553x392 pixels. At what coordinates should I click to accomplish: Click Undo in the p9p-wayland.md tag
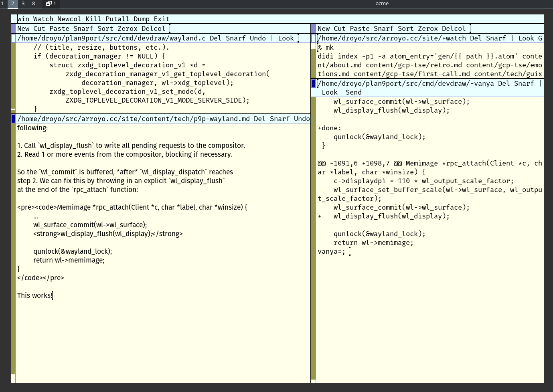(x=302, y=119)
